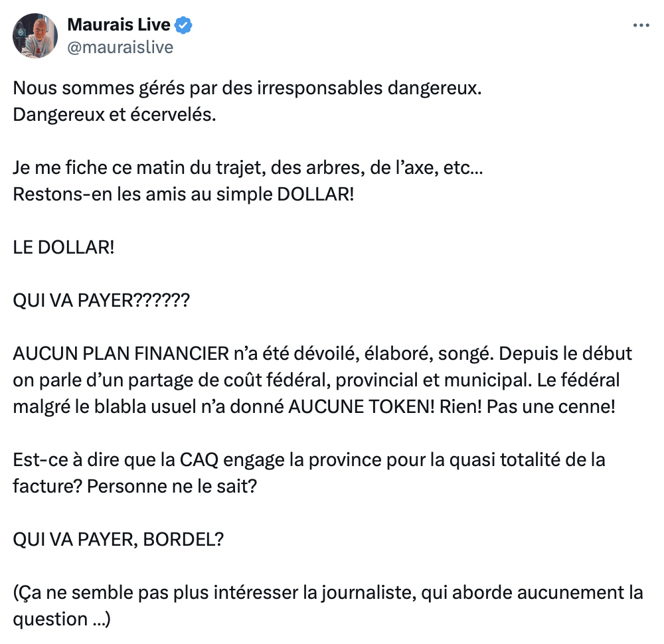Click the words 'AUCUN PLAN FINANCIER'
The image size is (664, 644).
coord(121,354)
